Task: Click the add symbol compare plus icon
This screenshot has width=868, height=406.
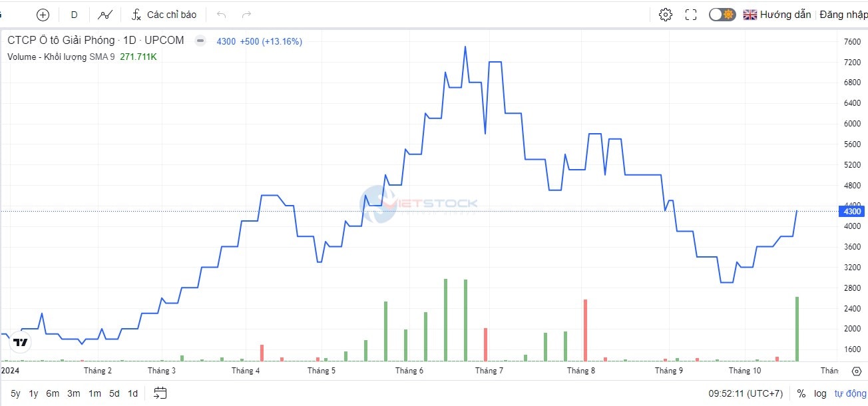Action: coord(43,15)
